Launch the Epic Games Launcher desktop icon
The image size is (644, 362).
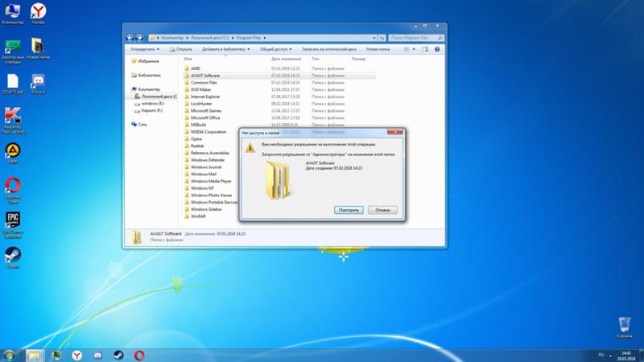[x=13, y=221]
